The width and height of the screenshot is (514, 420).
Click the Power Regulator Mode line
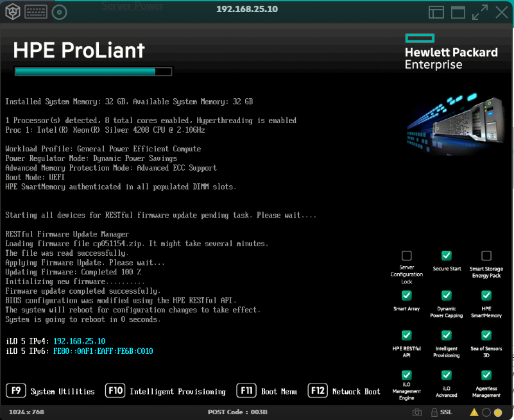pos(91,158)
